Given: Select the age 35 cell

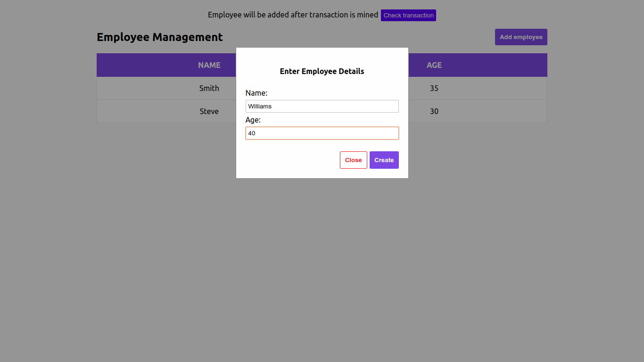Looking at the screenshot, I should point(434,88).
